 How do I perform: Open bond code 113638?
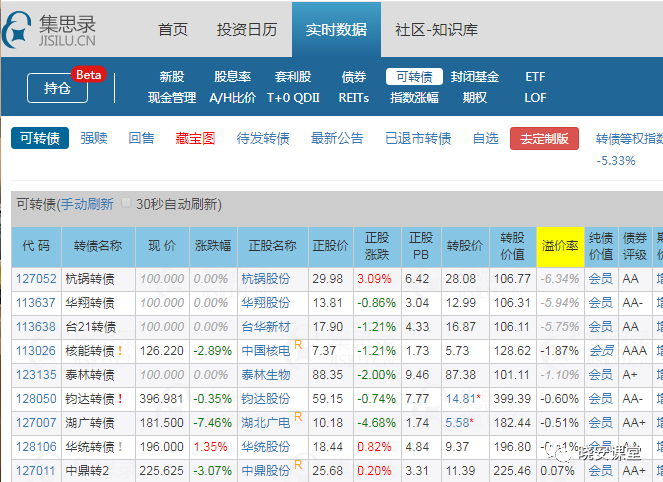[36, 327]
